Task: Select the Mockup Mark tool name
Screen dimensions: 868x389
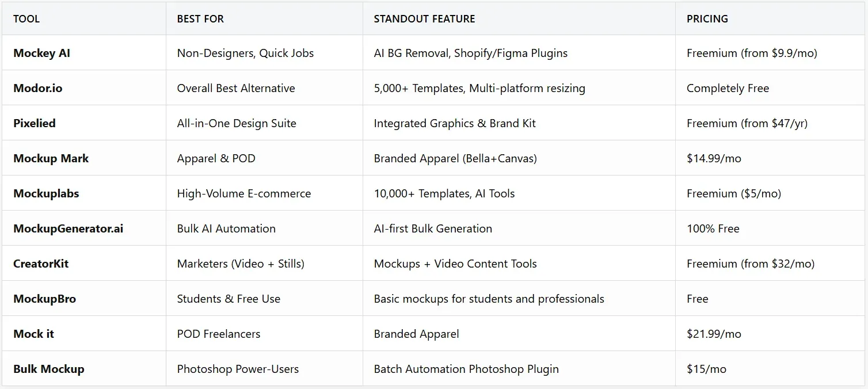Action: (x=51, y=158)
